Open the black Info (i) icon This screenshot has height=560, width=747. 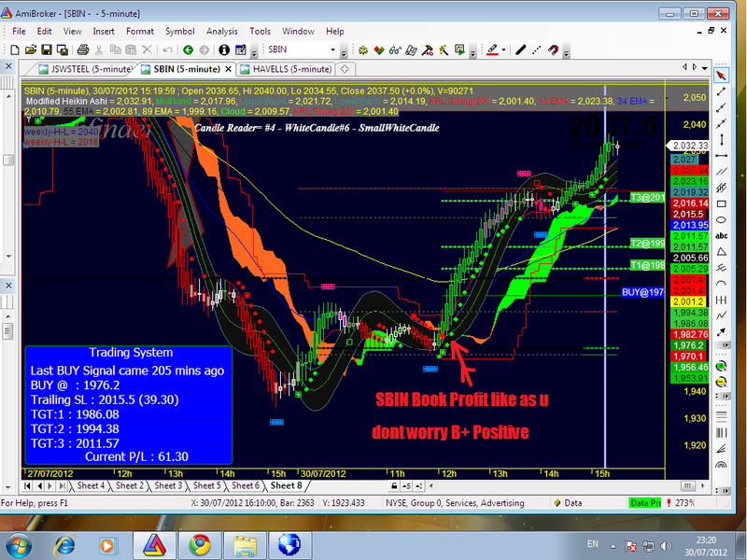(x=224, y=49)
